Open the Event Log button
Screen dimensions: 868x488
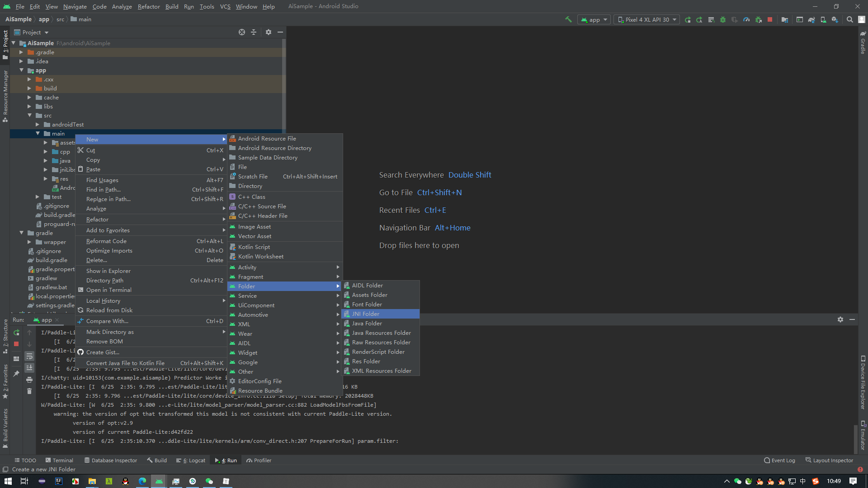point(779,460)
